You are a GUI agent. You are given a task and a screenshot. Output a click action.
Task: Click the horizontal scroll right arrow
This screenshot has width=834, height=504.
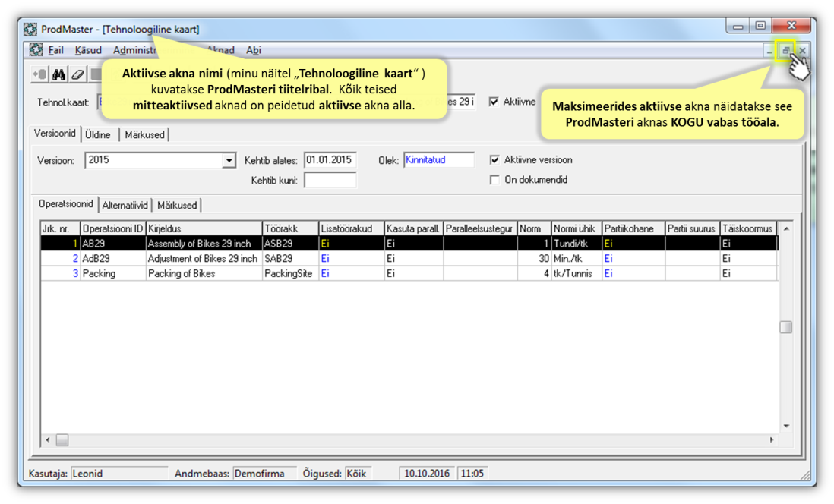click(x=771, y=439)
